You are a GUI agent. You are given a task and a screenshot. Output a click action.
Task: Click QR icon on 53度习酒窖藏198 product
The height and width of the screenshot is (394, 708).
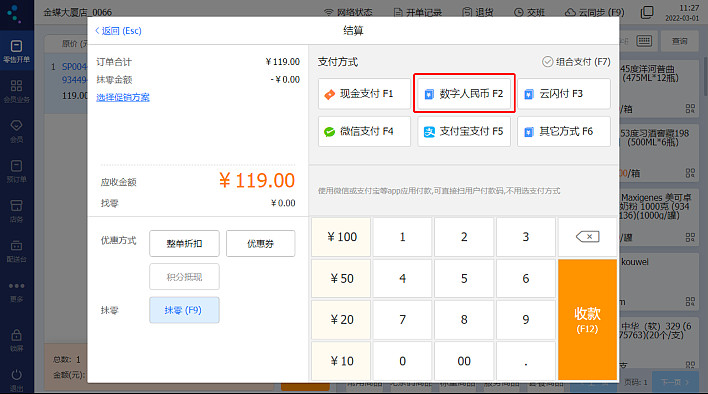[x=690, y=173]
